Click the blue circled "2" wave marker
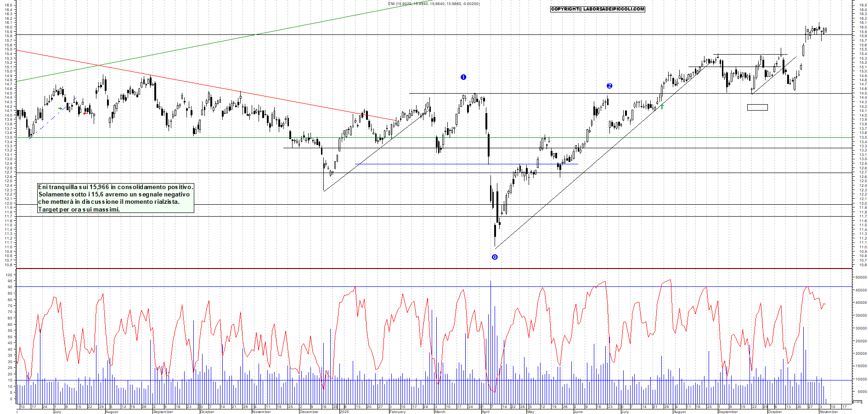 coord(609,85)
